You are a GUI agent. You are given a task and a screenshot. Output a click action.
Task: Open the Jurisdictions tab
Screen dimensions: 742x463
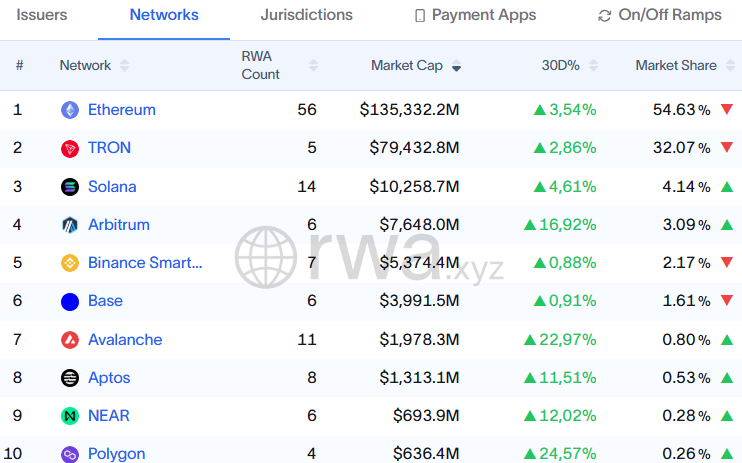307,15
